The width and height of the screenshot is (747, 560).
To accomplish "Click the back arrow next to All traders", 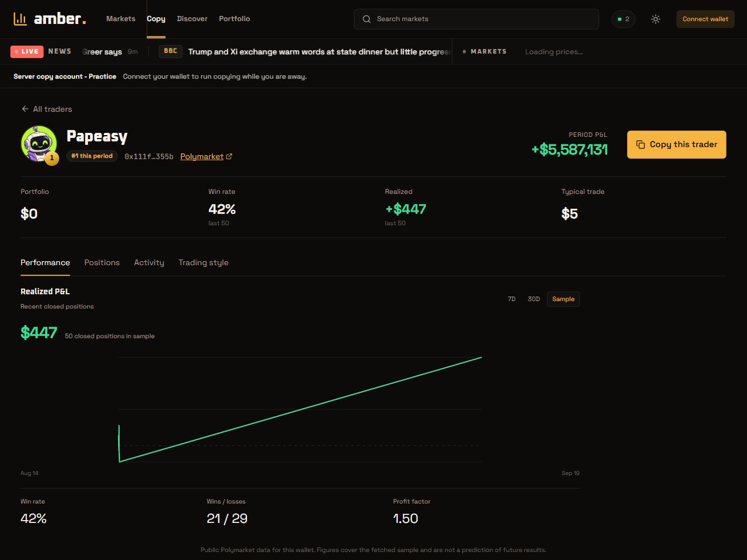I will pyautogui.click(x=25, y=109).
